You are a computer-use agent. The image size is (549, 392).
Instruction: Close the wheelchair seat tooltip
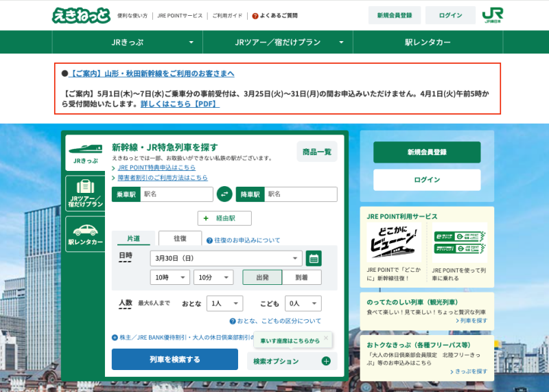[326, 338]
